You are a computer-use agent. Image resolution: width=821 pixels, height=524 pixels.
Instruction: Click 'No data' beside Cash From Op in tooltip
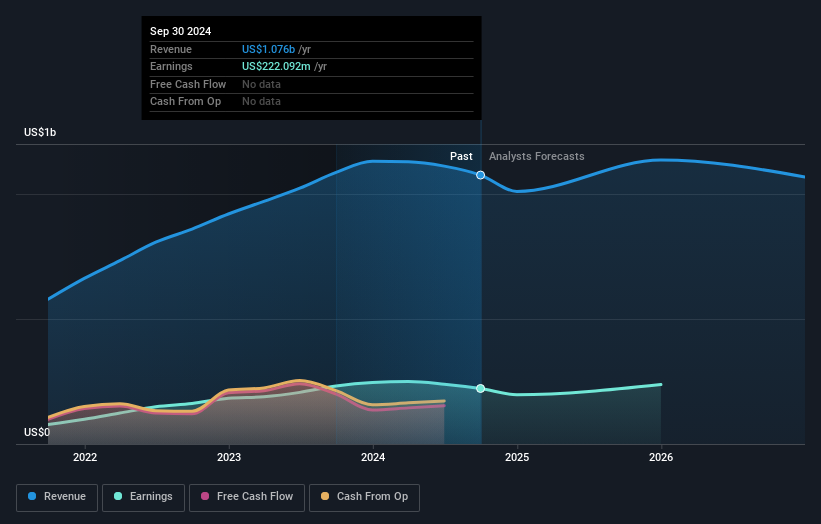click(x=261, y=102)
